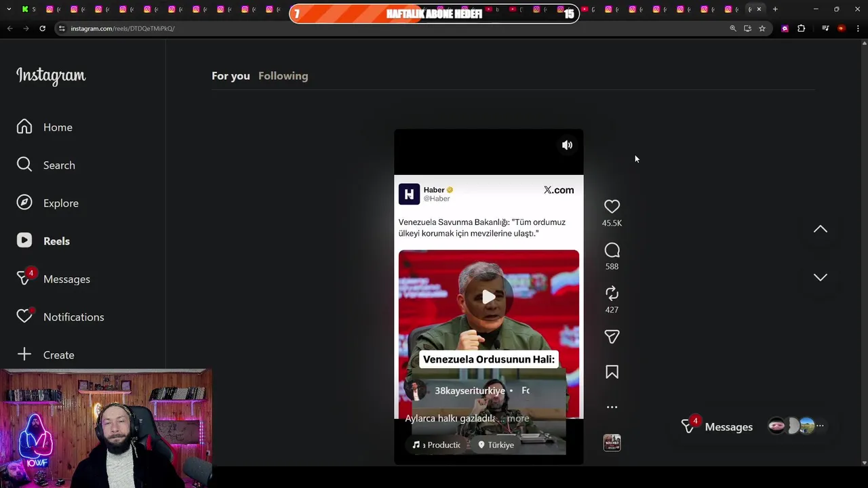This screenshot has width=868, height=488.
Task: Open the audio thumbnail below reel actions
Action: pyautogui.click(x=612, y=443)
